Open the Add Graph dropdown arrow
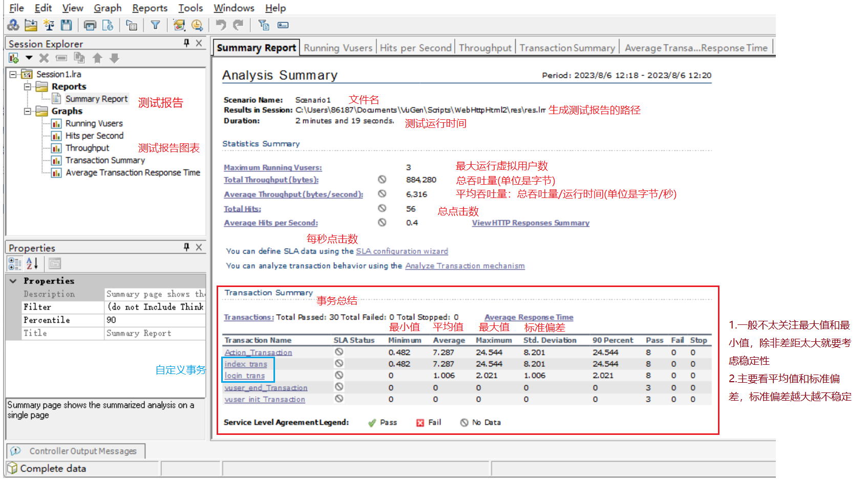 (29, 58)
